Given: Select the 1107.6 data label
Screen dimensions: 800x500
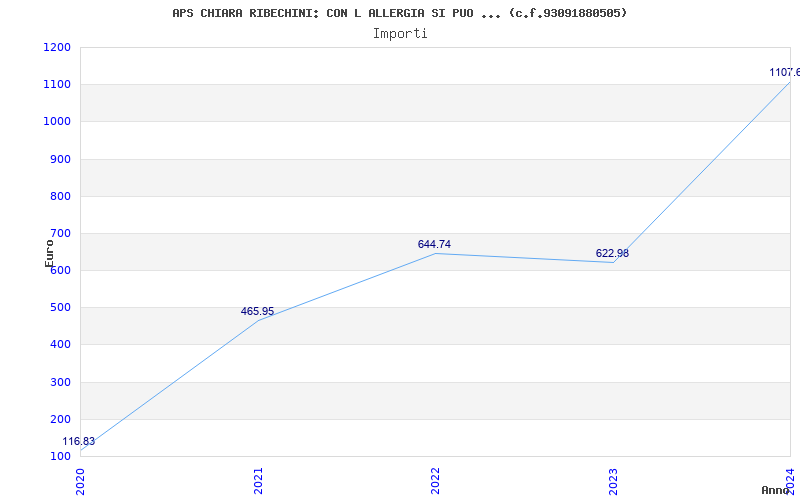Looking at the screenshot, I should coord(785,72).
